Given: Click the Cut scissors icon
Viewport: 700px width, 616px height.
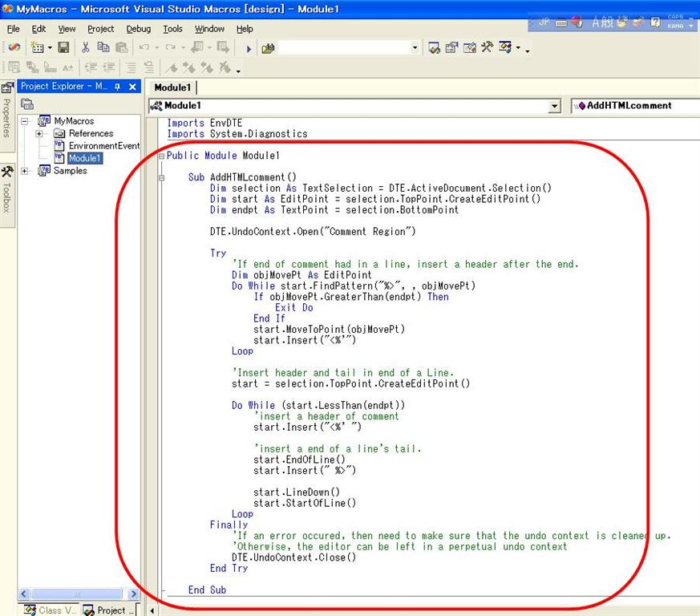Looking at the screenshot, I should (x=85, y=47).
